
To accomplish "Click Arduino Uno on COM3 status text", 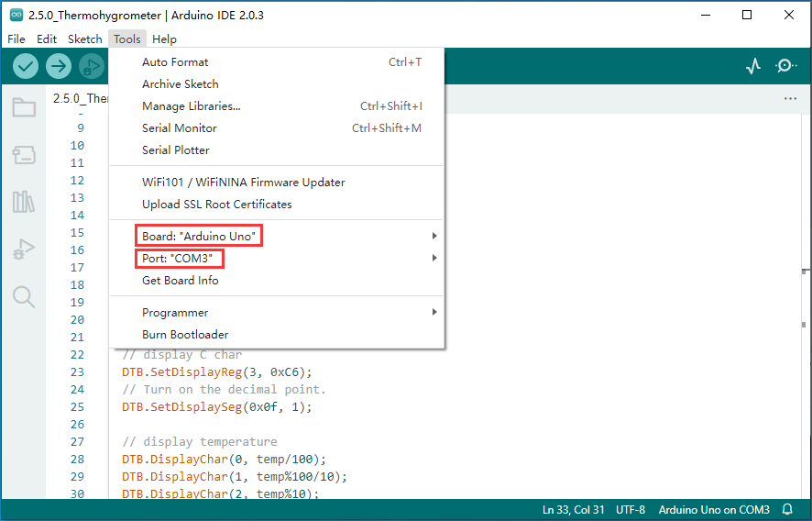I will point(714,510).
